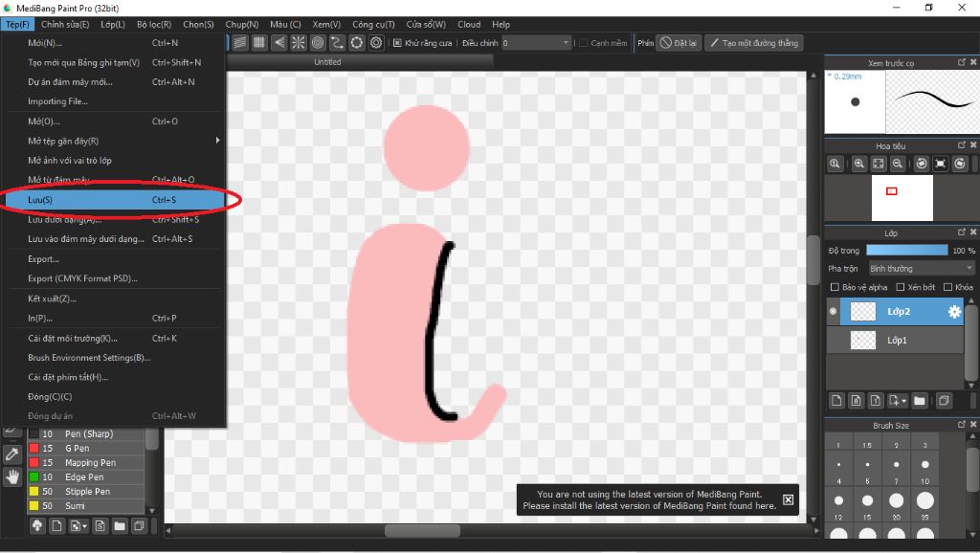Enable Bảo vệ alpha checkbox
This screenshot has width=980, height=553.
tap(835, 287)
